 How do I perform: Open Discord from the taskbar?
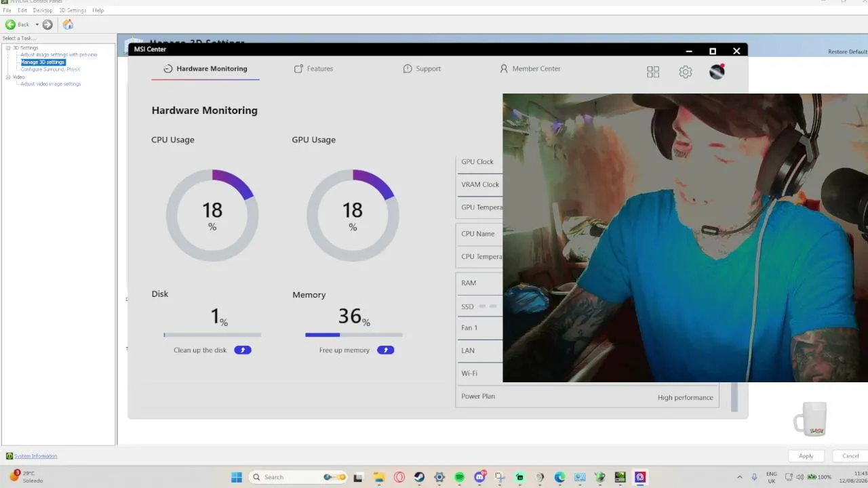point(479,477)
